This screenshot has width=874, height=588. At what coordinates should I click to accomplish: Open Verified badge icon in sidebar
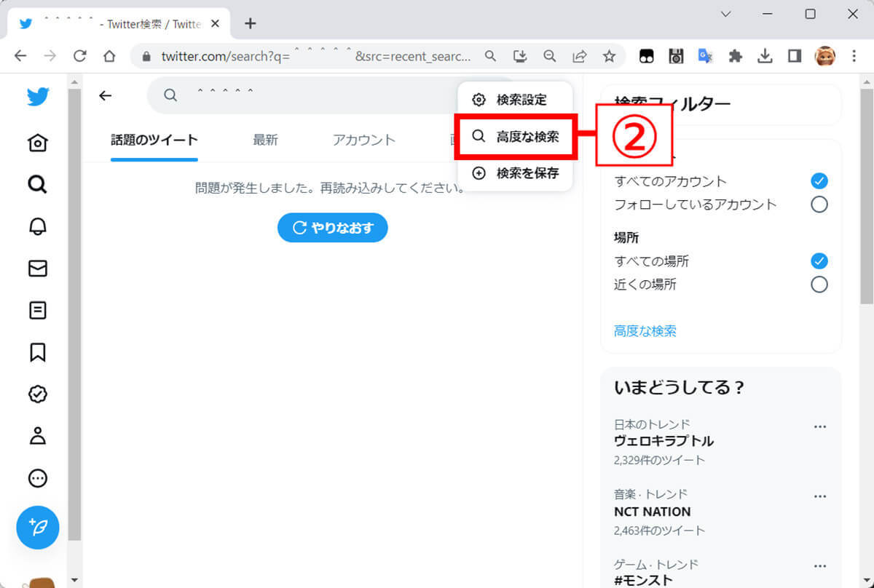pos(38,394)
